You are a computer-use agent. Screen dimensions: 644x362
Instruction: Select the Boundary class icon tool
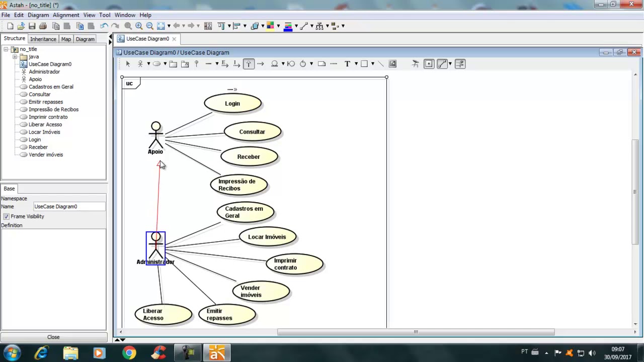[291, 64]
